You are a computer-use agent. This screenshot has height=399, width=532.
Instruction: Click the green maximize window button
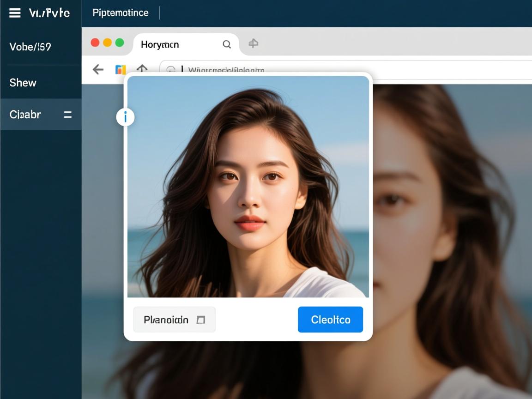click(120, 42)
